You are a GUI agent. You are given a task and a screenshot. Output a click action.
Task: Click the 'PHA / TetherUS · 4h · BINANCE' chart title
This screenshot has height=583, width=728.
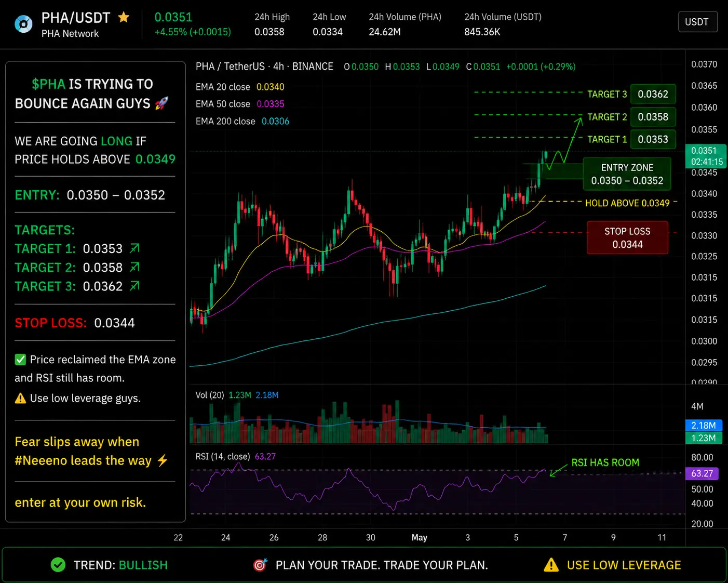point(264,67)
